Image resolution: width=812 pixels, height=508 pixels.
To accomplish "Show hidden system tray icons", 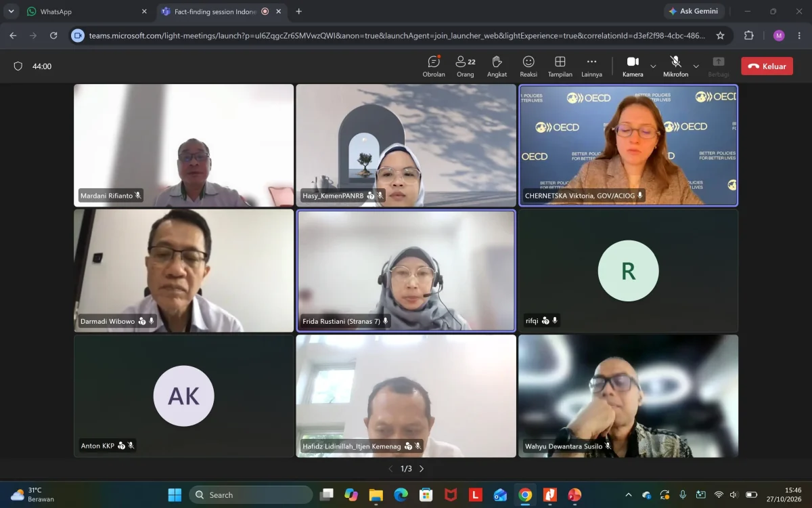I will coord(628,495).
